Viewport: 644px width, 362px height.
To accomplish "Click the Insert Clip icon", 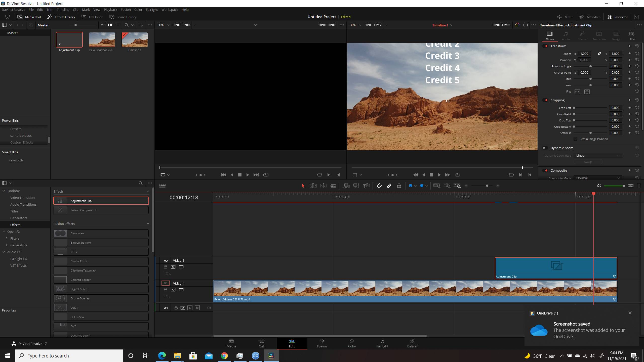I will click(346, 186).
